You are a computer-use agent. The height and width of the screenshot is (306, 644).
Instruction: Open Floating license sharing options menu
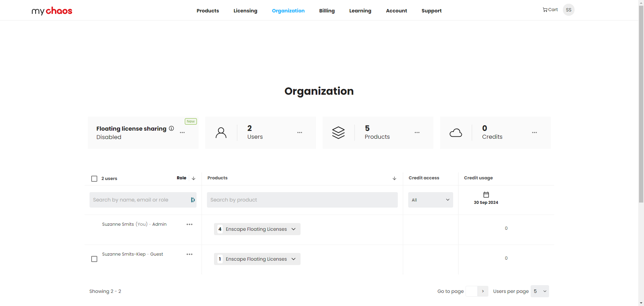click(x=182, y=133)
